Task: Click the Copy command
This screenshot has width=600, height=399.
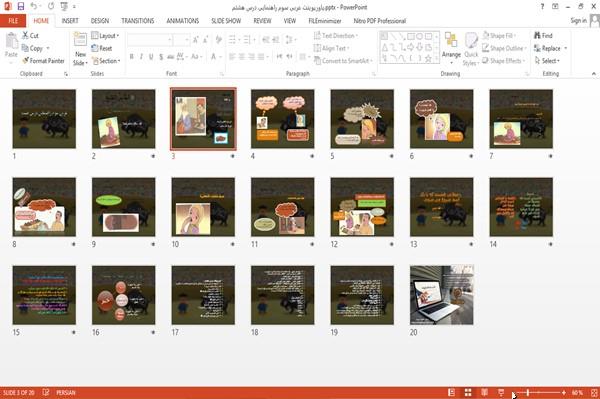Action: tap(32, 48)
